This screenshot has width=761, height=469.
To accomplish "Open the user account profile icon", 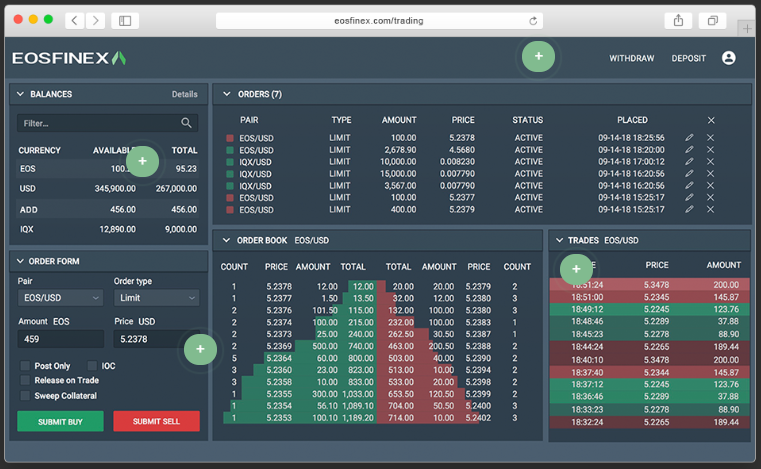I will point(728,58).
